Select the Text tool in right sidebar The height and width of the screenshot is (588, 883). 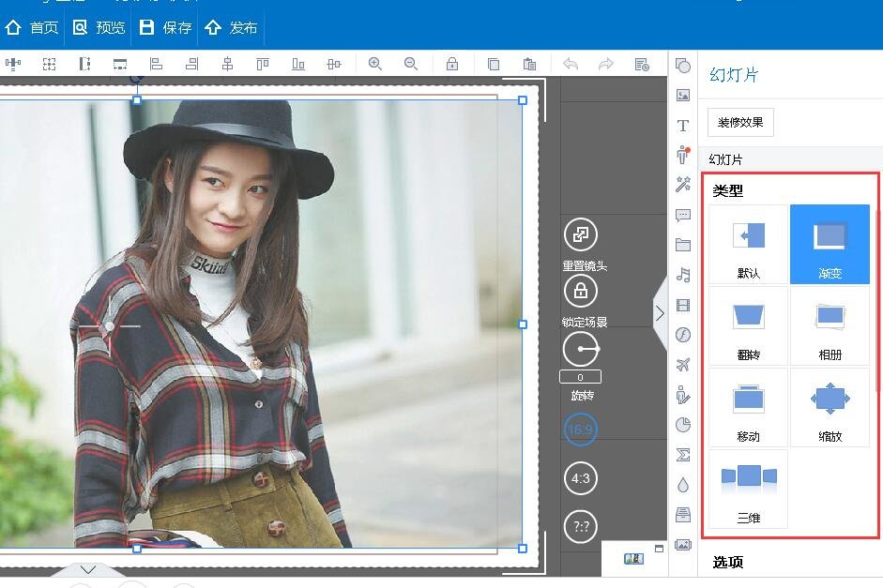682,125
